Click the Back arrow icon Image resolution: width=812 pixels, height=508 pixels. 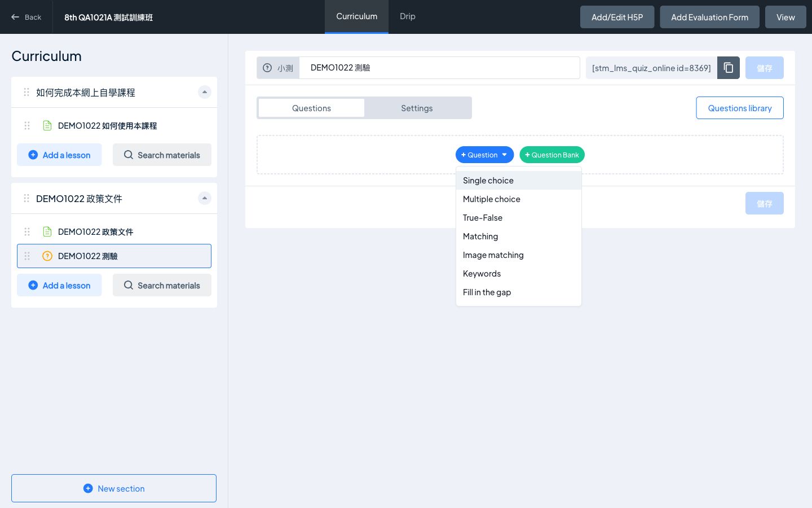coord(15,17)
